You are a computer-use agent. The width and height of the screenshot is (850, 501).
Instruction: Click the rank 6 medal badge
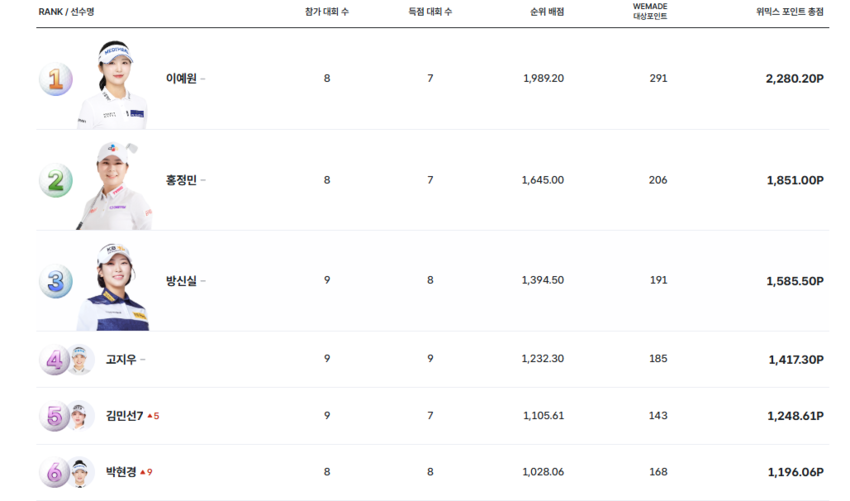point(53,471)
